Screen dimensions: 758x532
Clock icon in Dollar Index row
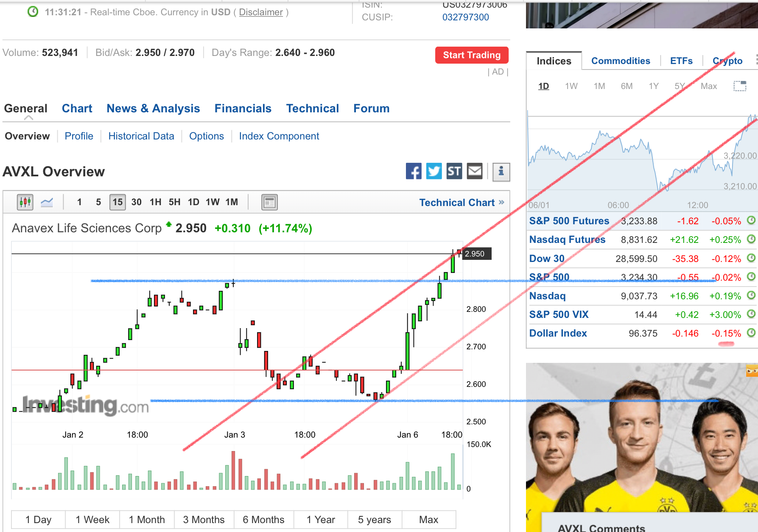(x=751, y=332)
